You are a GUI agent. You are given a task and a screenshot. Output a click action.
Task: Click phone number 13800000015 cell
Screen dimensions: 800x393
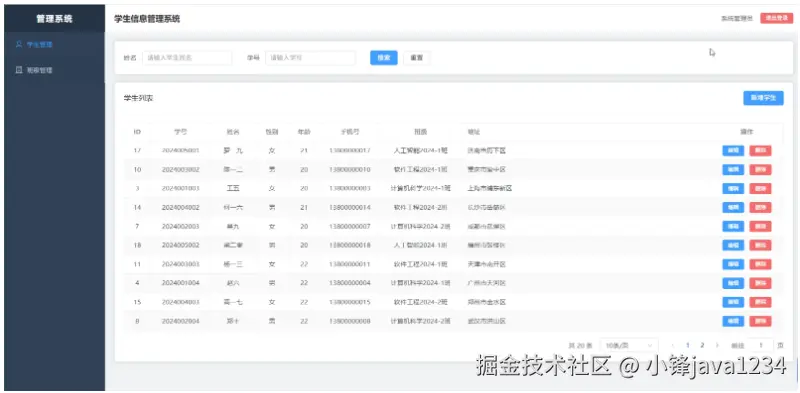coord(350,302)
